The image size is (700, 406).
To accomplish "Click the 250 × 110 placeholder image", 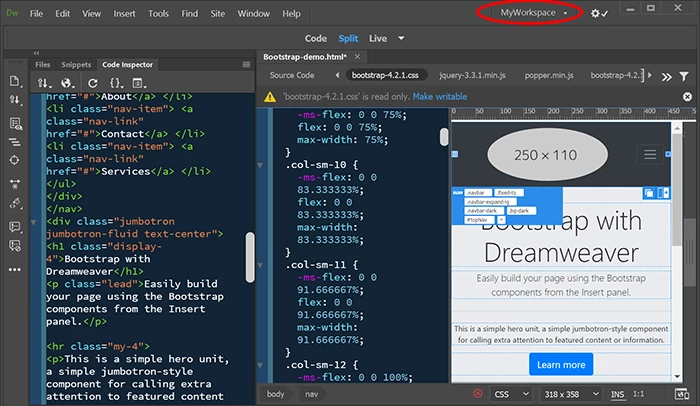I will tap(547, 155).
